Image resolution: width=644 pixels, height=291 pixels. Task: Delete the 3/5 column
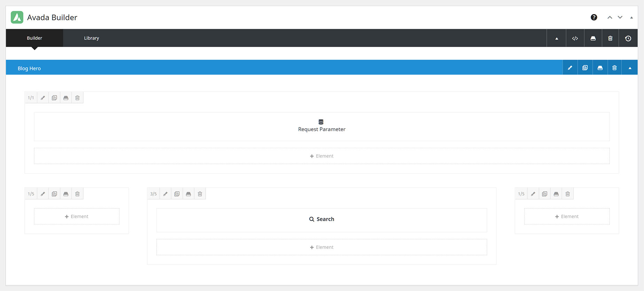pos(200,194)
